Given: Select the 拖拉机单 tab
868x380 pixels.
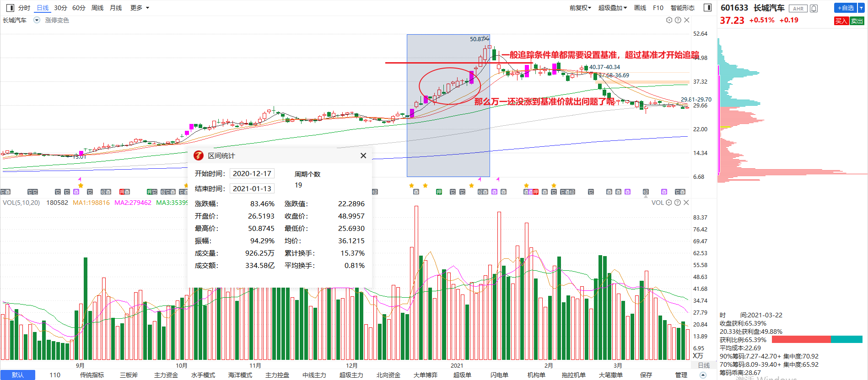Looking at the screenshot, I should click(574, 375).
